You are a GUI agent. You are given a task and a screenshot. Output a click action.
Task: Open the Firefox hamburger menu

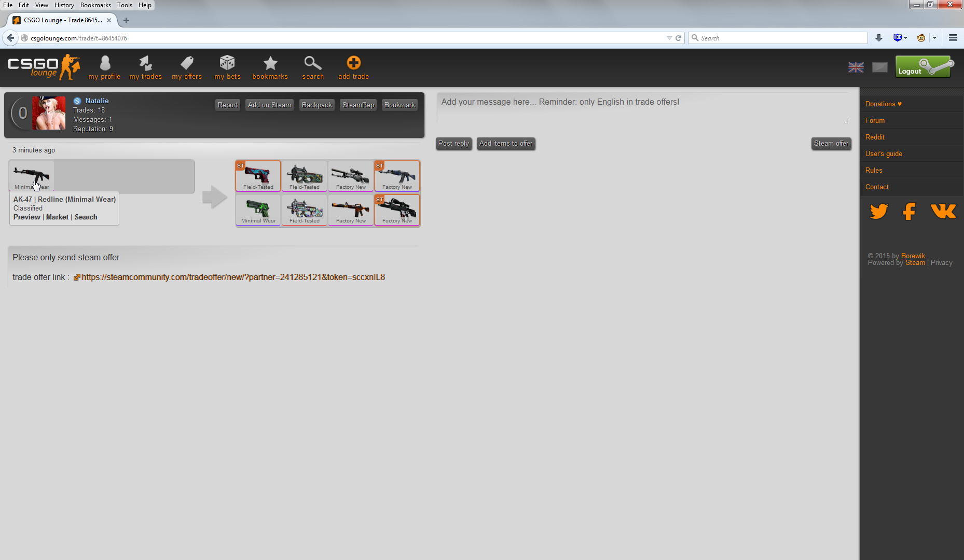click(953, 38)
